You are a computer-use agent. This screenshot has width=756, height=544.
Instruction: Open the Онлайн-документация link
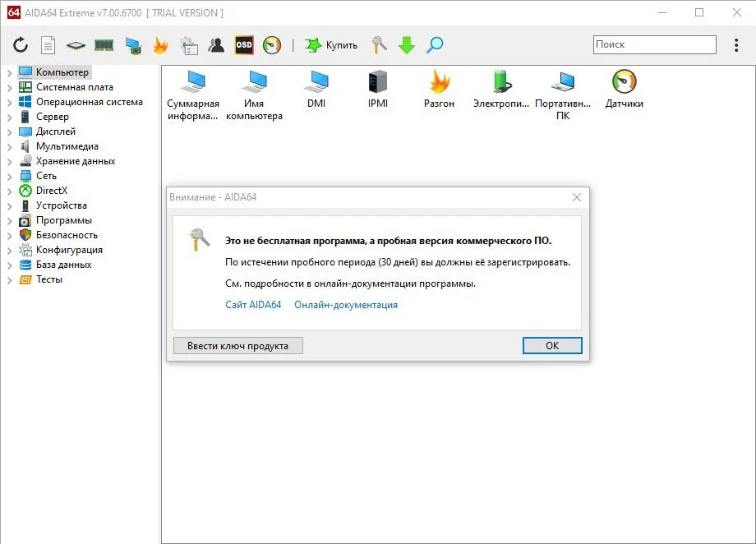(x=346, y=305)
